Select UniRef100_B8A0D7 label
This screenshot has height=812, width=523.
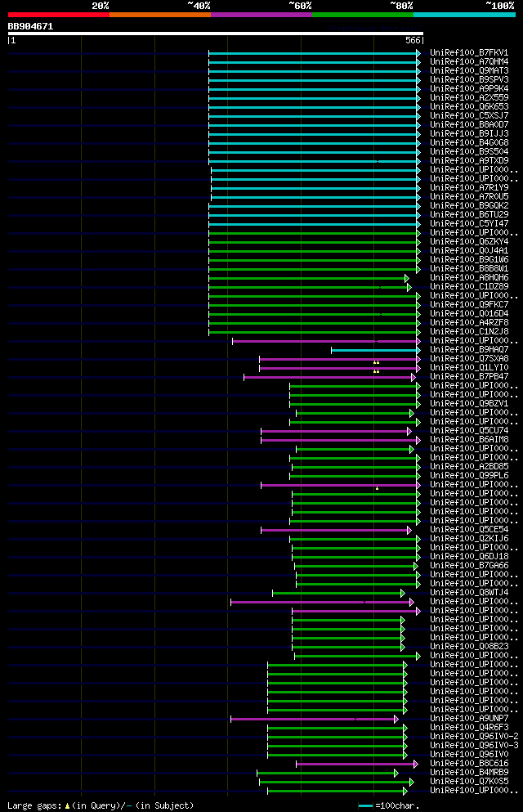pyautogui.click(x=469, y=124)
